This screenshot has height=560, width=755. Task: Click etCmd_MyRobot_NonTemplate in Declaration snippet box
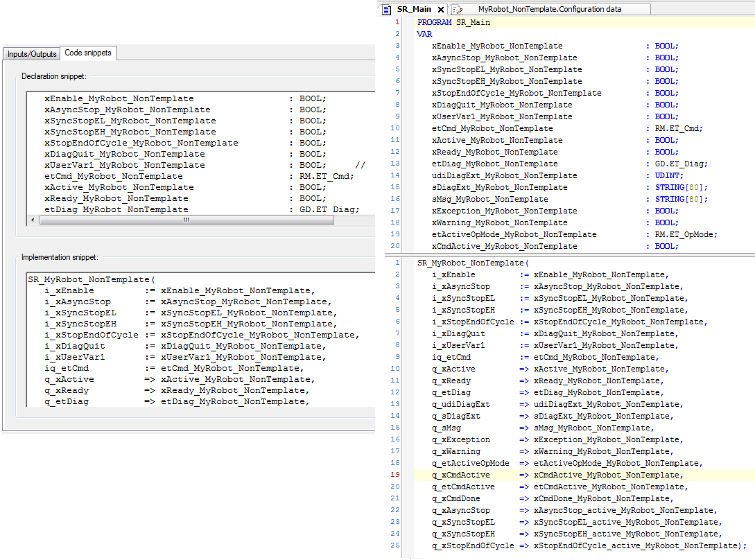(113, 176)
